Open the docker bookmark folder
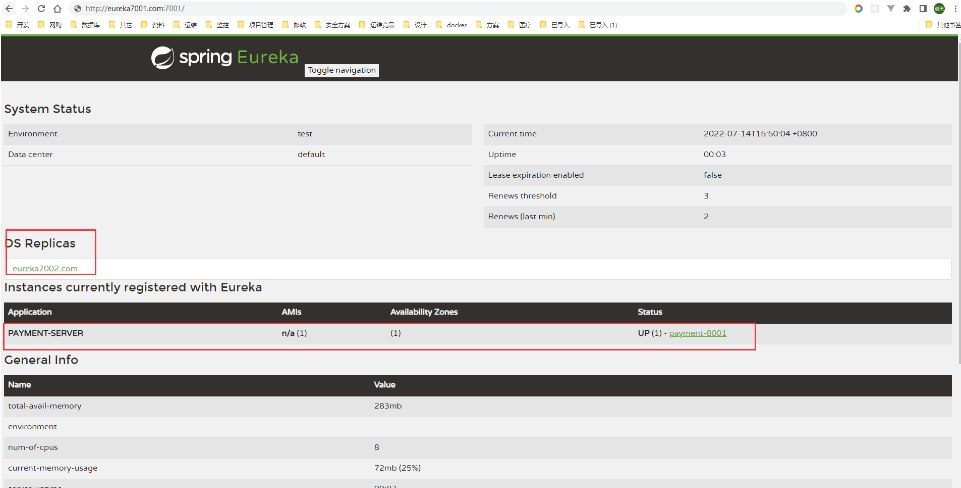 [451, 25]
